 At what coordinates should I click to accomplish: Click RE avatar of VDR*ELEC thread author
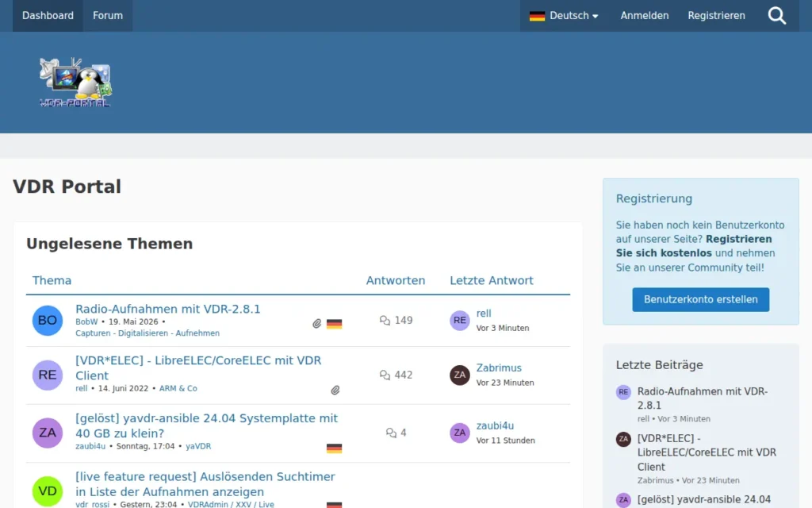click(47, 375)
